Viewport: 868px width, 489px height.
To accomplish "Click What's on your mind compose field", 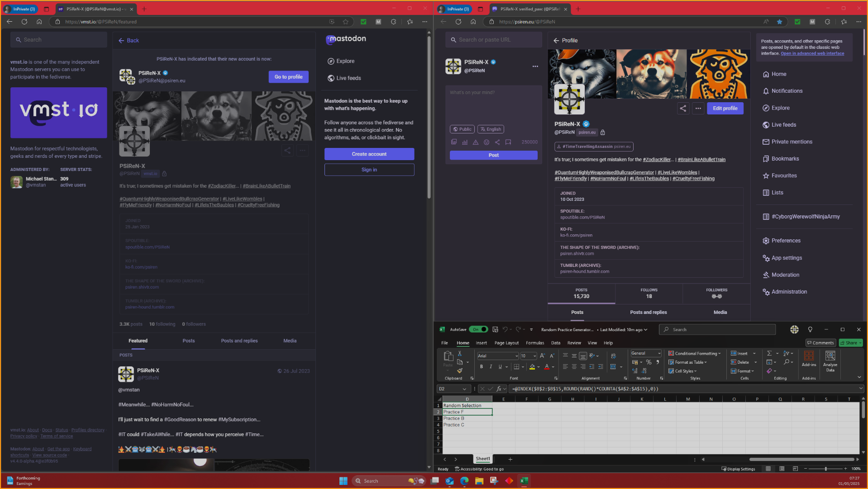I will 493,105.
